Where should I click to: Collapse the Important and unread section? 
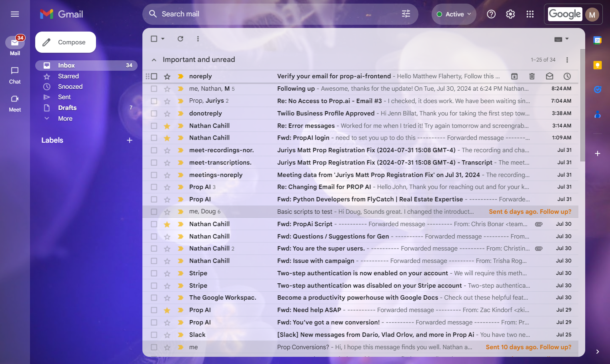coord(154,60)
